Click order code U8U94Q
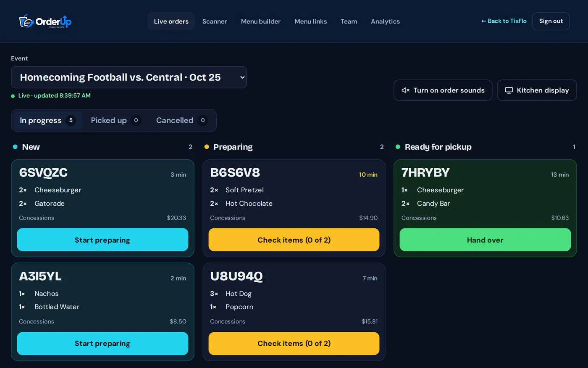 (x=236, y=276)
